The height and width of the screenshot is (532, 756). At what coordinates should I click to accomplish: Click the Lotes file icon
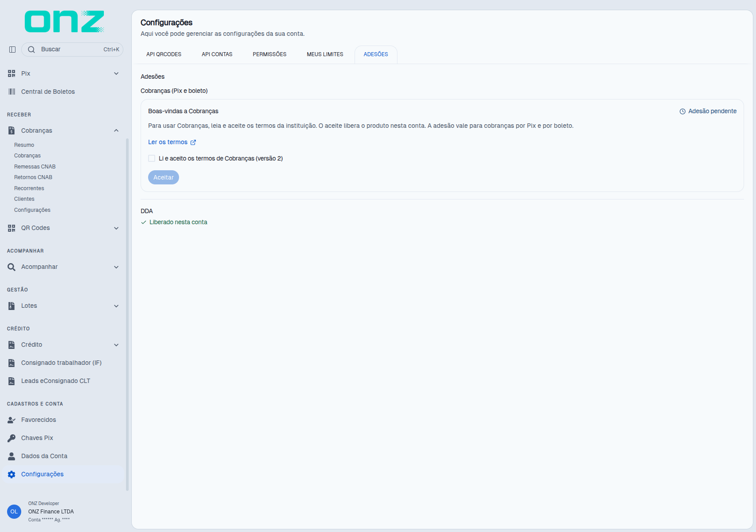[x=11, y=306]
